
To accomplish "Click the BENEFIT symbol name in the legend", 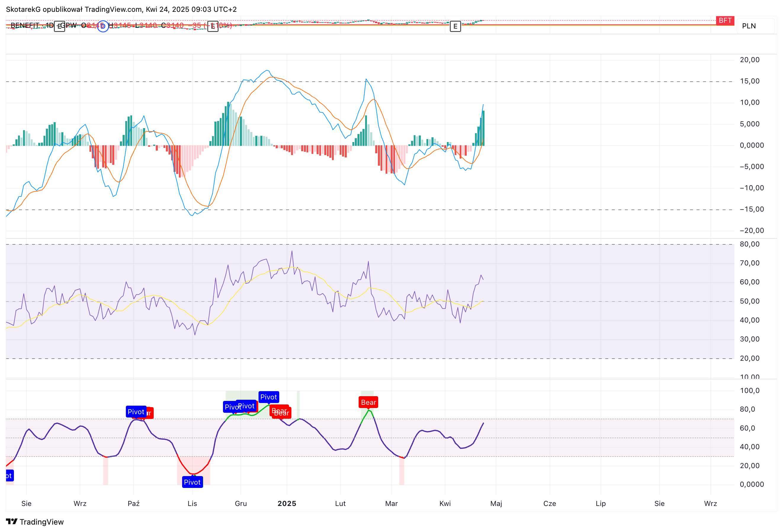I will coord(25,25).
